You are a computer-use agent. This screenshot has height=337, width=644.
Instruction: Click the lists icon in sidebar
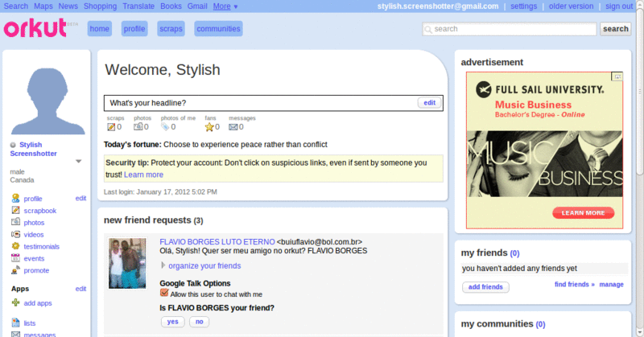click(x=15, y=323)
